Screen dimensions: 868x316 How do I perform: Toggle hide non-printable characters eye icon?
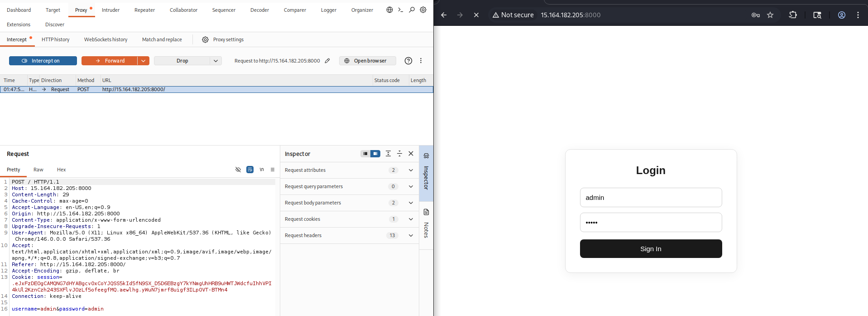click(238, 170)
